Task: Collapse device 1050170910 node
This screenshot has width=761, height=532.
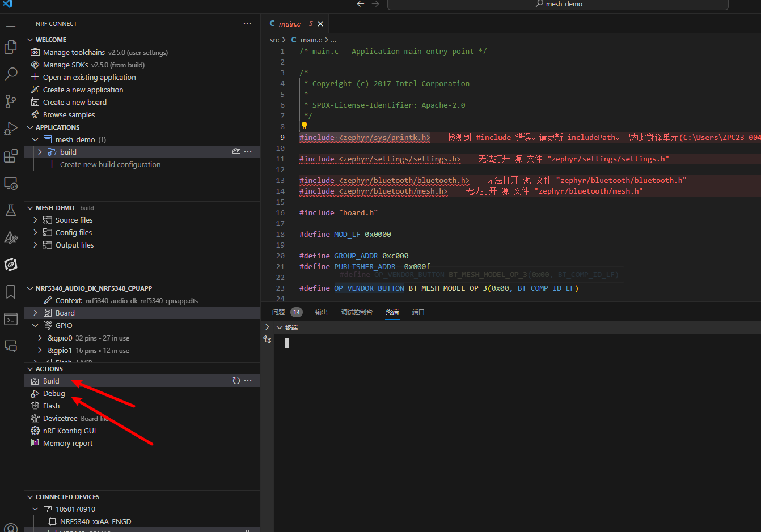Action: click(x=35, y=509)
